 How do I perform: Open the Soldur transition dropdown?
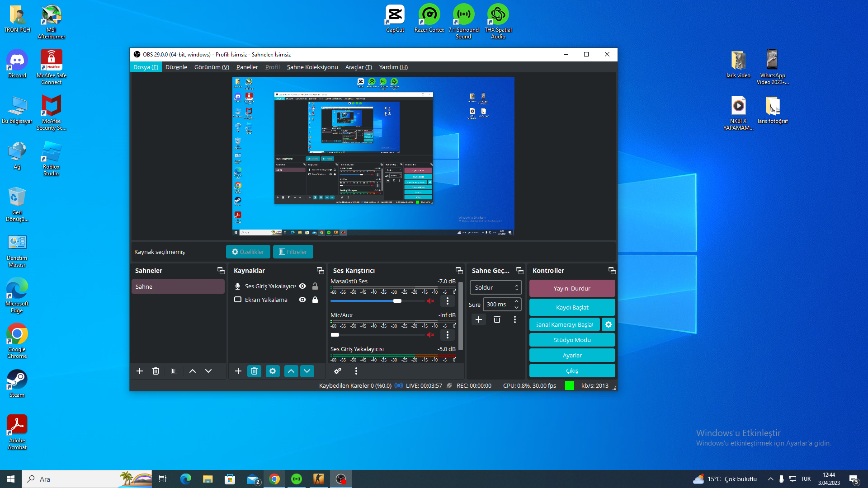coord(495,287)
